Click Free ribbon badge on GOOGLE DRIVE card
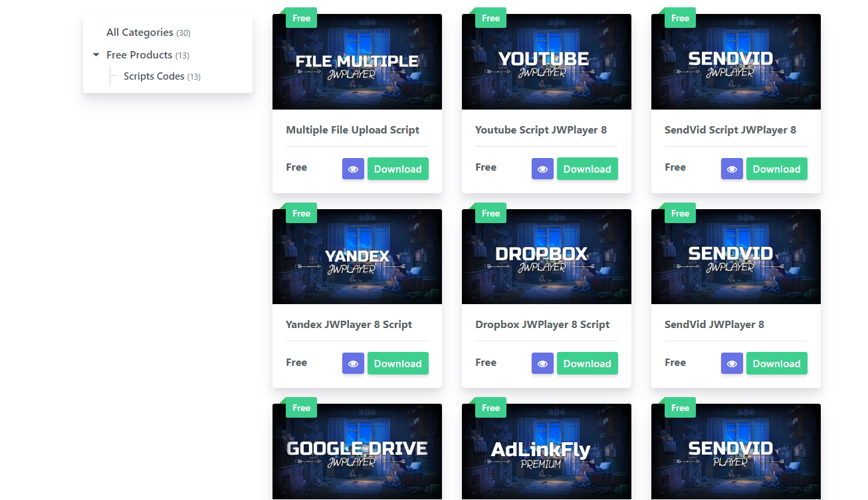Viewport: 868px width, 500px height. click(x=301, y=408)
